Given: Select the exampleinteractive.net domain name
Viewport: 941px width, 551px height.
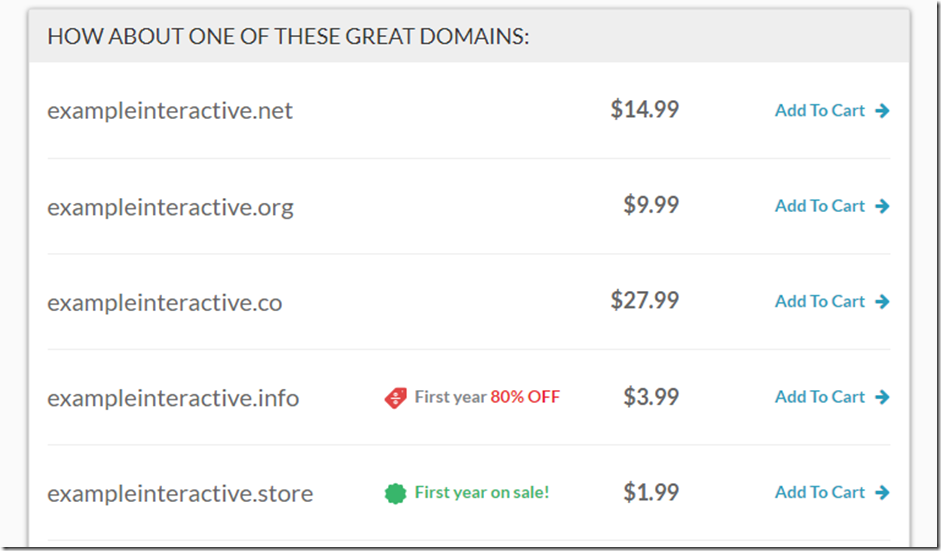Looking at the screenshot, I should coord(170,111).
